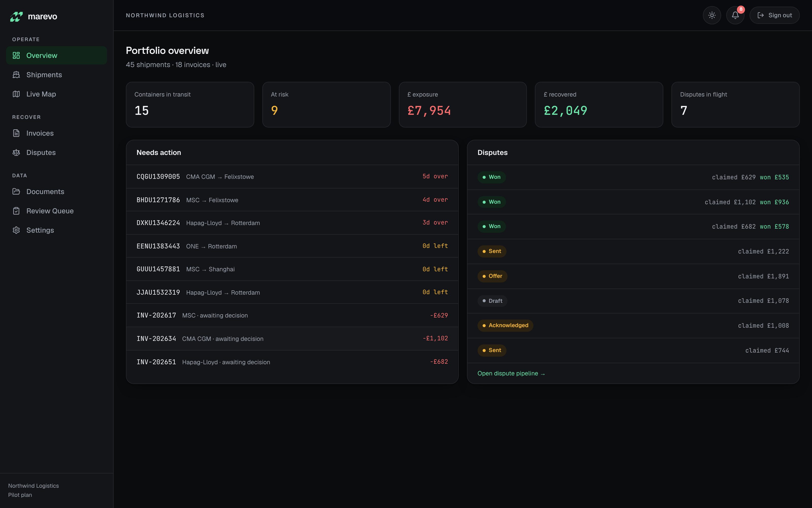Select the £ recovered card

pyautogui.click(x=599, y=104)
